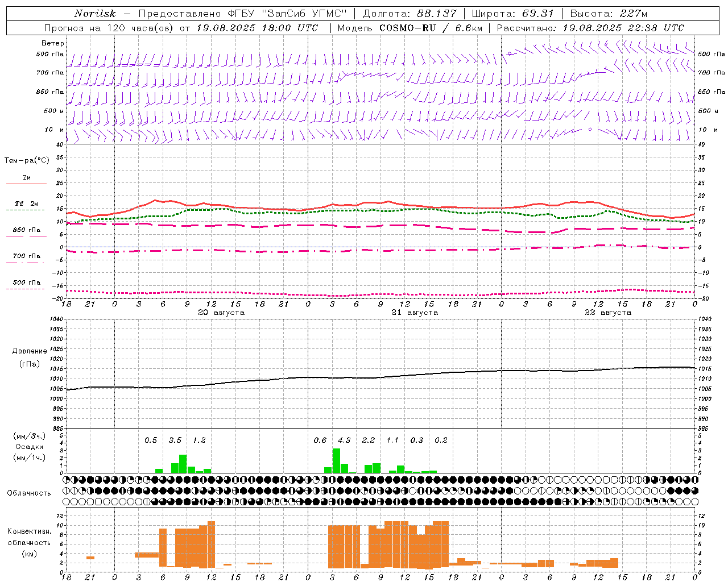Click the '850 гПа' temperature legend entry

click(27, 230)
